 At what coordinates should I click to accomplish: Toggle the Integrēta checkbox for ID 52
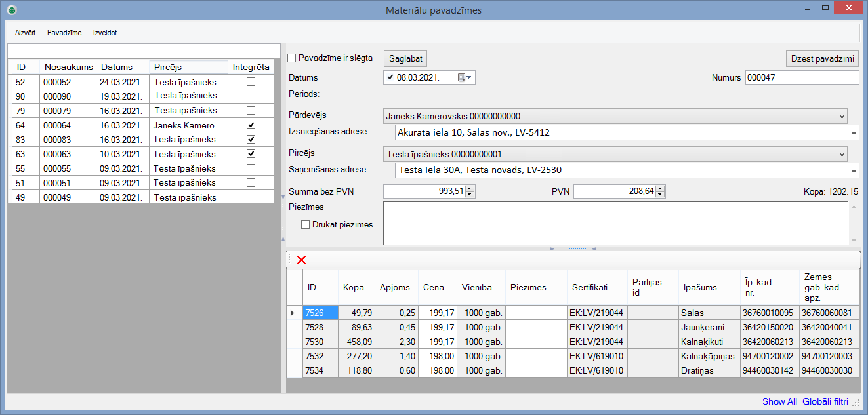[x=251, y=82]
